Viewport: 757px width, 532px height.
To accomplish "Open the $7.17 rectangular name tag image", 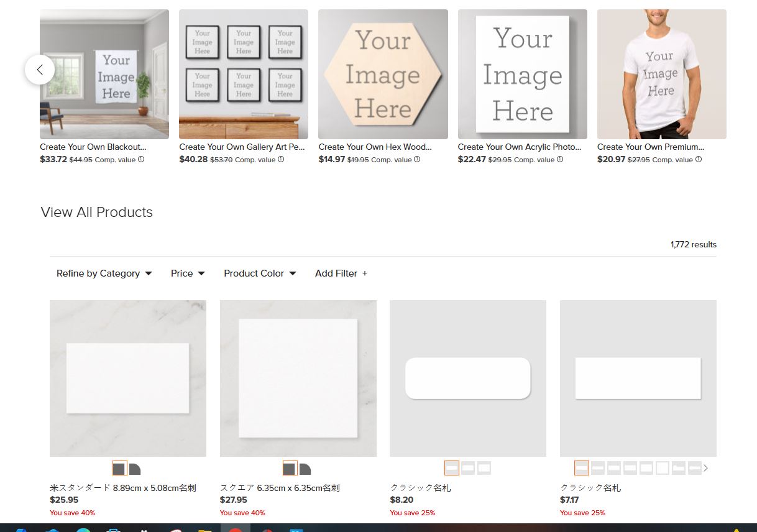I will click(638, 378).
